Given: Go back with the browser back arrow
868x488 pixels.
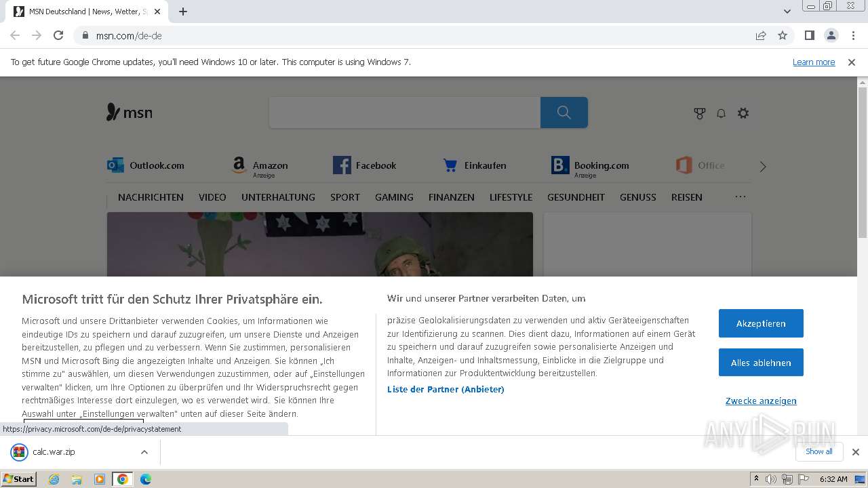Looking at the screenshot, I should pyautogui.click(x=15, y=35).
